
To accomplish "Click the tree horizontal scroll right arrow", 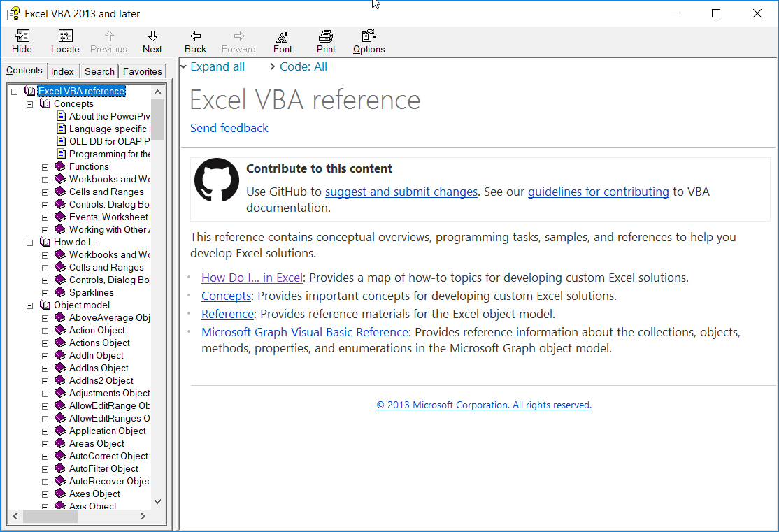I will point(143,517).
